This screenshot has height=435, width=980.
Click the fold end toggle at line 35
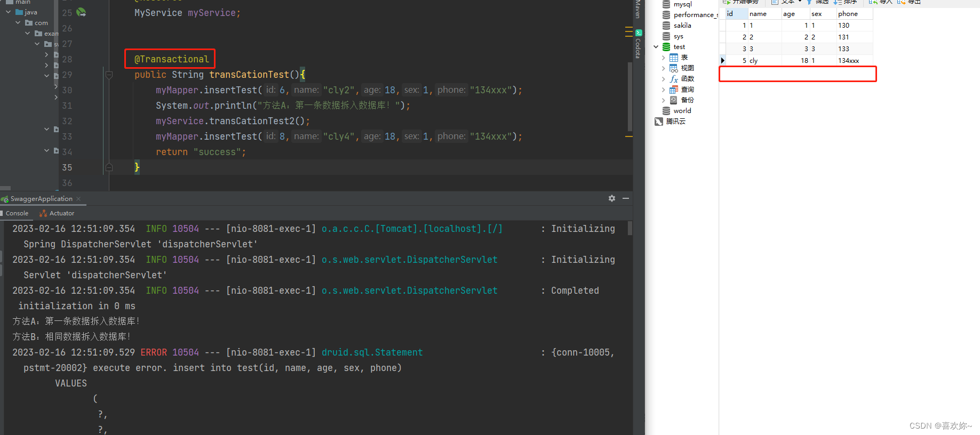coord(109,167)
